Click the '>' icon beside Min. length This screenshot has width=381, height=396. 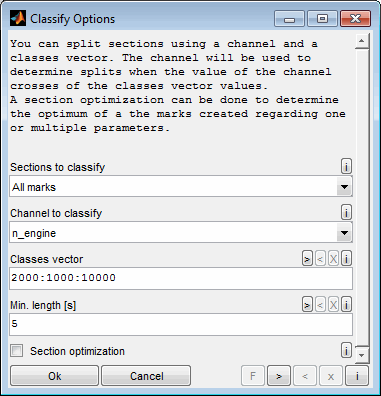click(307, 305)
